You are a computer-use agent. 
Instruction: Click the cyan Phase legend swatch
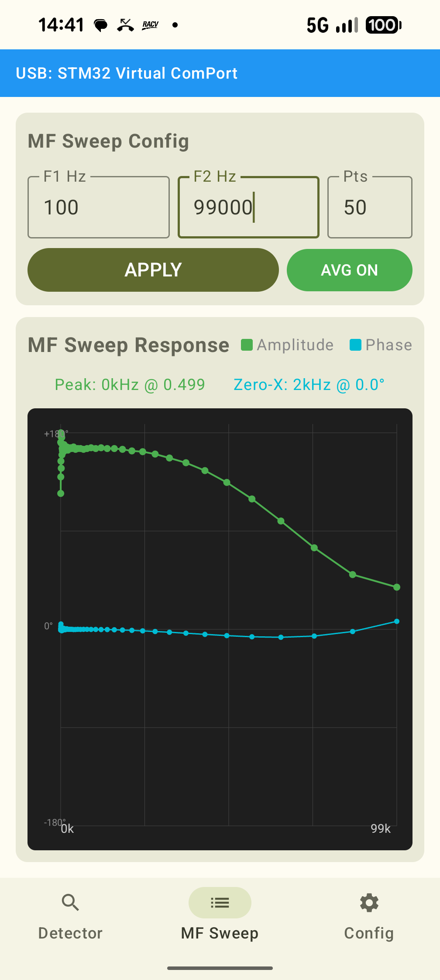pos(355,345)
